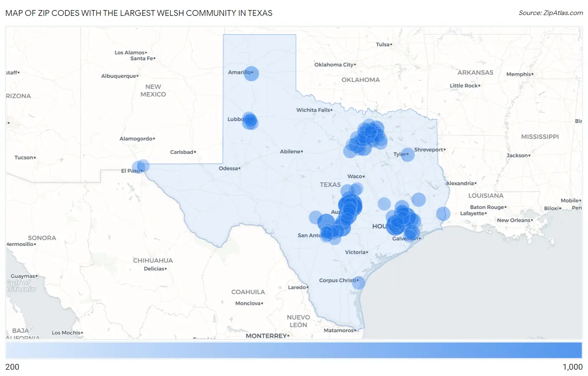This screenshot has width=588, height=376.
Task: Click the Tulsa city label
Action: pyautogui.click(x=383, y=44)
